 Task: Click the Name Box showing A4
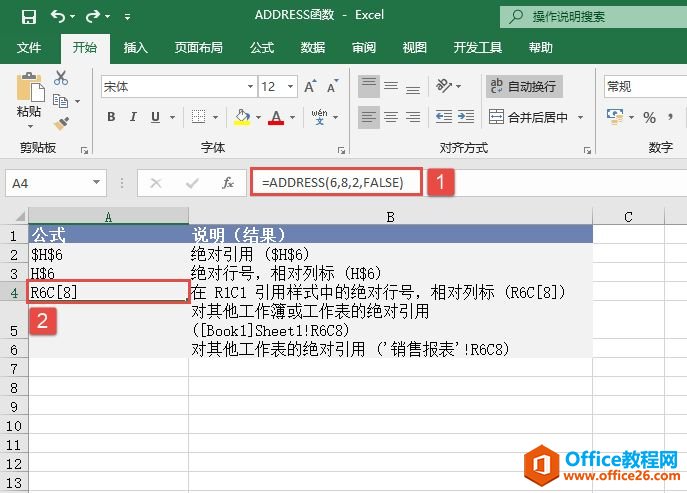(56, 183)
